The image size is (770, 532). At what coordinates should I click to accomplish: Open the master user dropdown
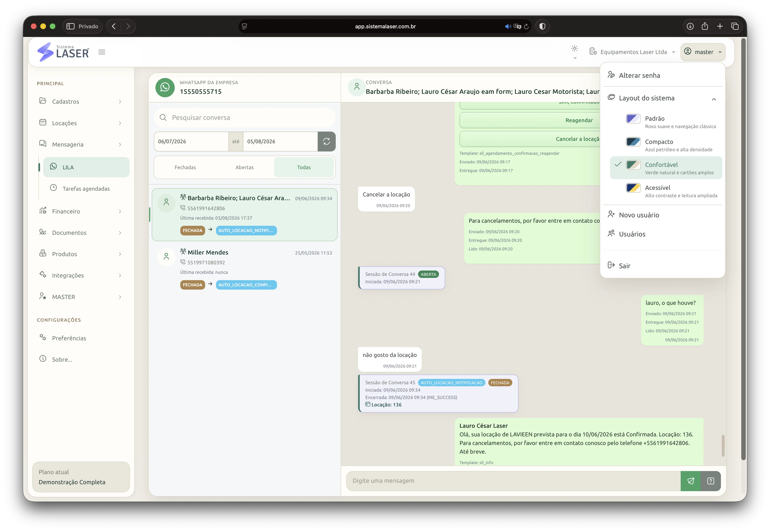703,52
